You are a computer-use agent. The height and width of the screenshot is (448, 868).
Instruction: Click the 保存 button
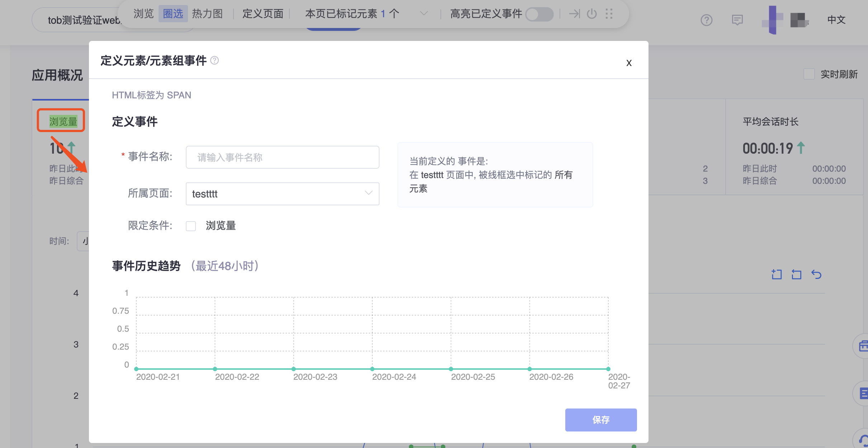tap(601, 420)
